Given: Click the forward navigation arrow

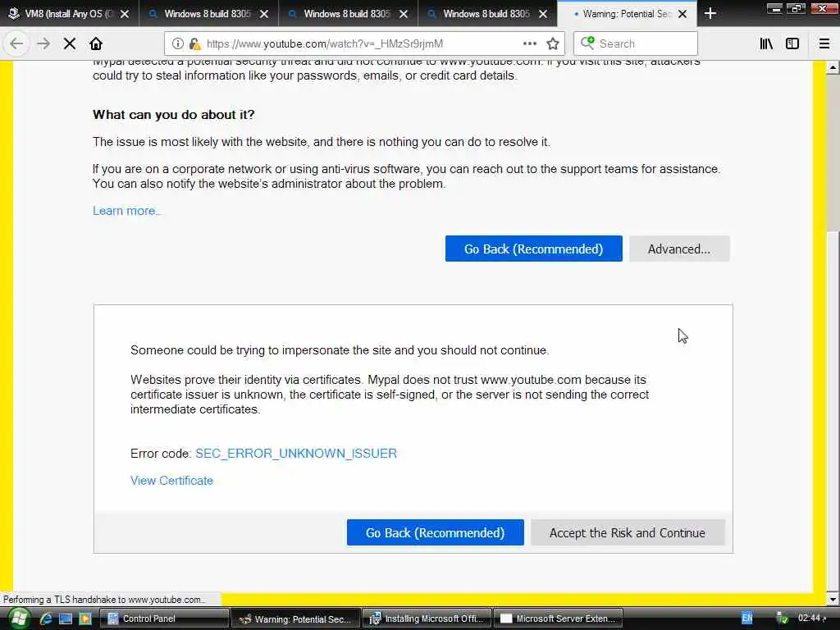Looking at the screenshot, I should tap(43, 43).
